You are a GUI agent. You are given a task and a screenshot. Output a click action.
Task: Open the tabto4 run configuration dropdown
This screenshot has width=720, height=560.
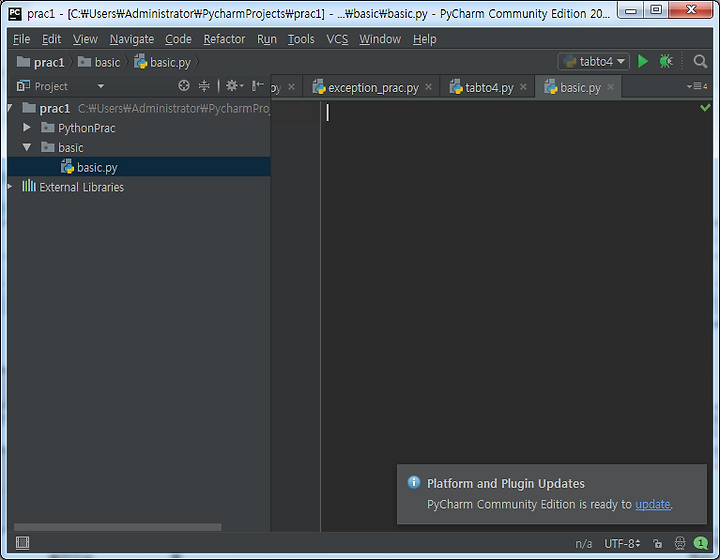point(593,62)
